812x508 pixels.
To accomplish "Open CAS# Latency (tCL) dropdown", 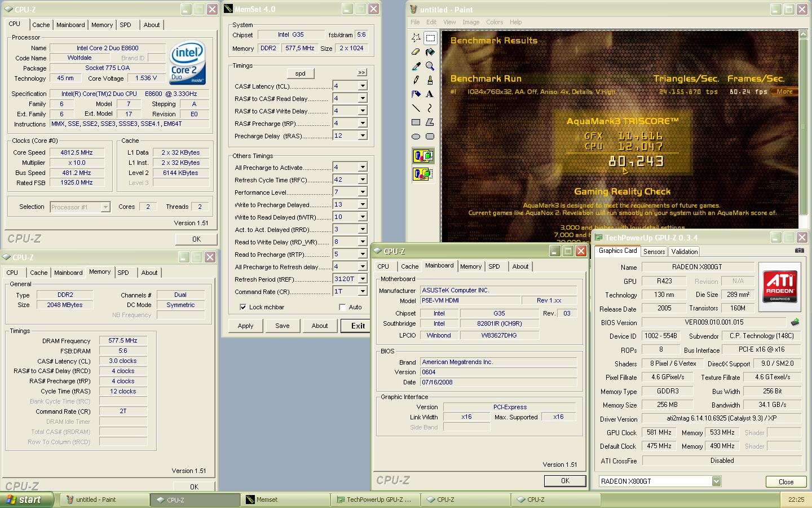I will tap(363, 86).
